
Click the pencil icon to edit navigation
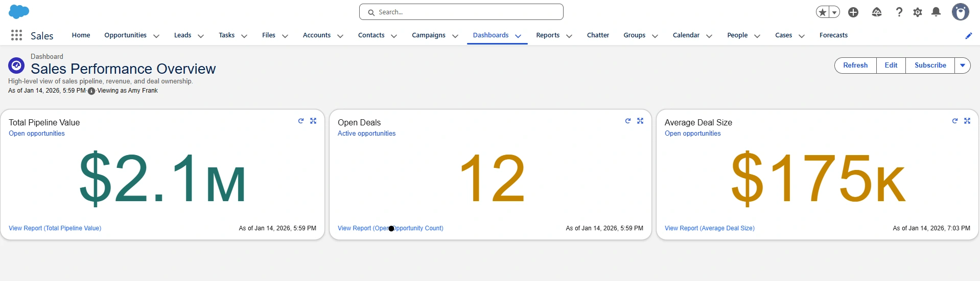click(968, 36)
